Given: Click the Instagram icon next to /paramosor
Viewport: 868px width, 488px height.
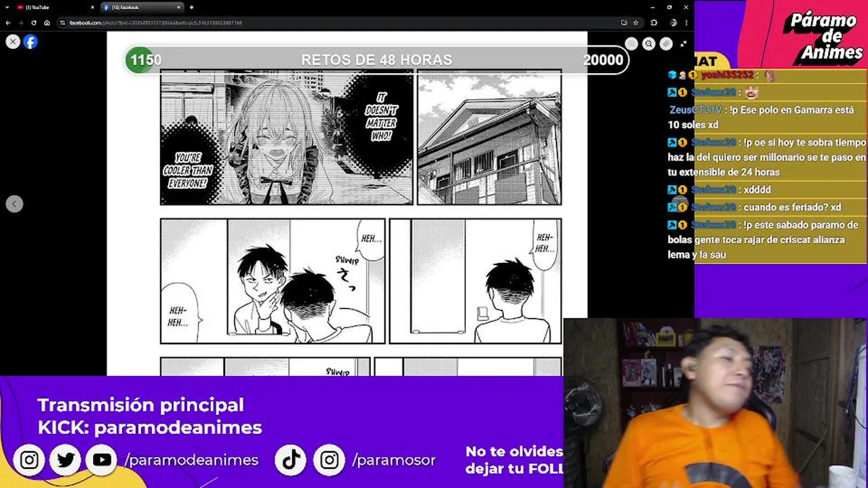Looking at the screenshot, I should pyautogui.click(x=329, y=460).
